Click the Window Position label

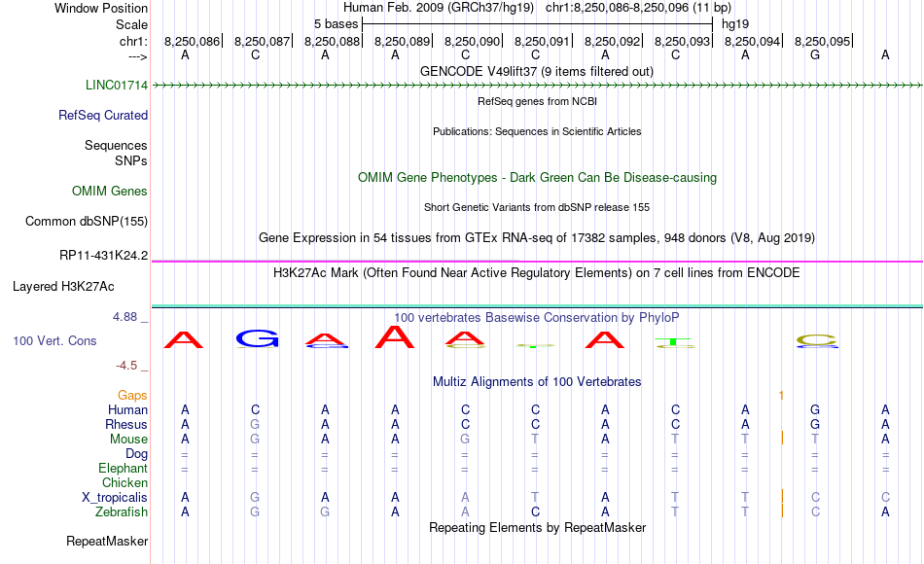click(101, 8)
